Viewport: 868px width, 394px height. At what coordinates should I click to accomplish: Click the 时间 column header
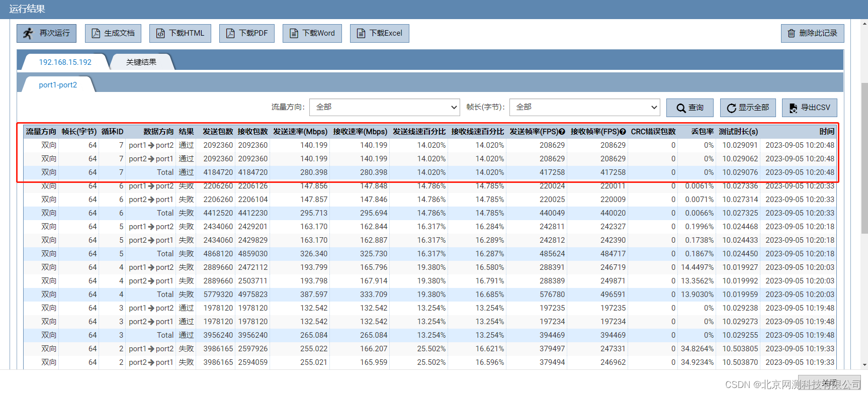click(x=827, y=132)
